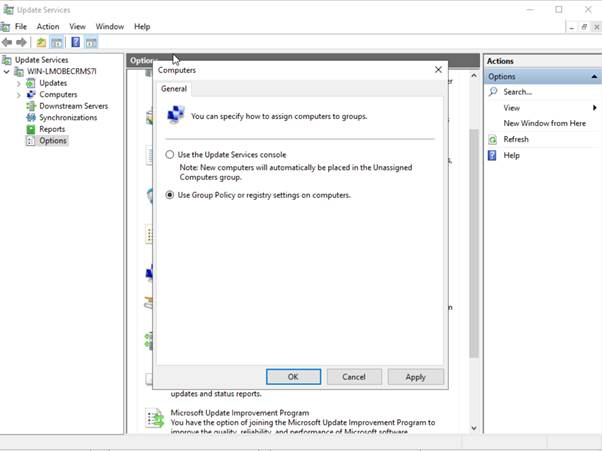The height and width of the screenshot is (451, 602).
Task: Expand the Updates tree node
Action: pos(18,83)
